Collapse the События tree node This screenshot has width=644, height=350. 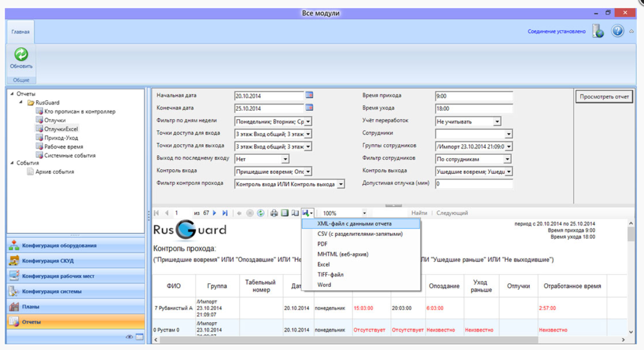pyautogui.click(x=12, y=163)
